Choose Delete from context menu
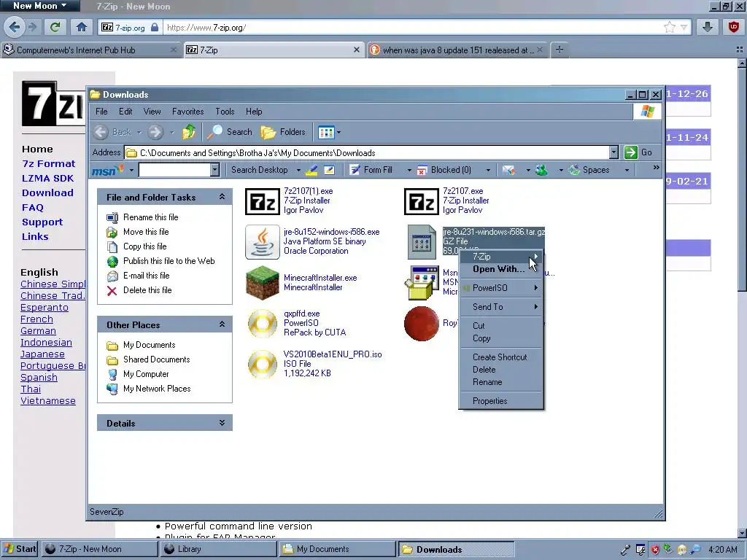The height and width of the screenshot is (560, 747). [x=500, y=370]
